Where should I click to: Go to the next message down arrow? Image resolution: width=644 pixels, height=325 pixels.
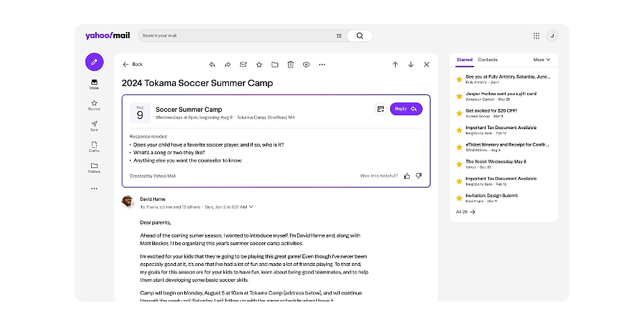[411, 65]
